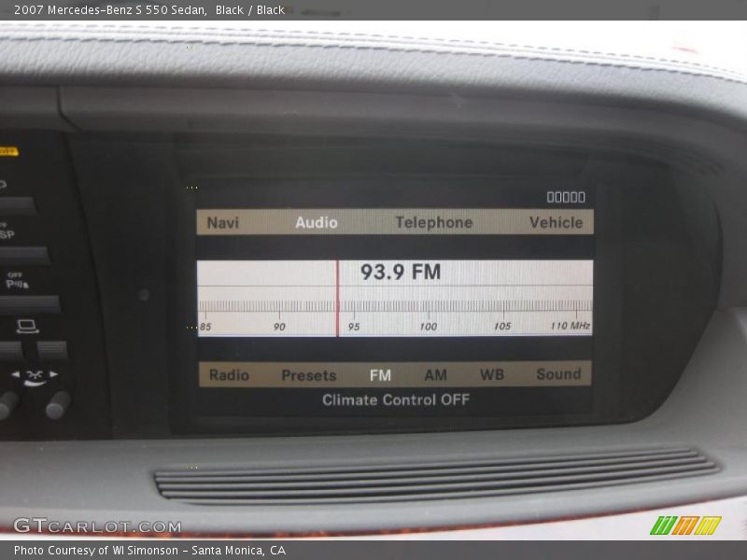Image resolution: width=747 pixels, height=560 pixels.
Task: Click 100 on the frequency scale
Action: pos(428,327)
